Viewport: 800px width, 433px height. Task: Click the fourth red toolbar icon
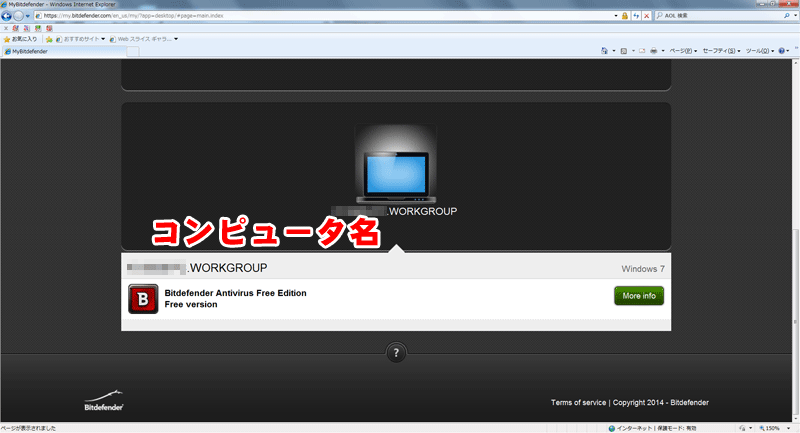point(49,29)
